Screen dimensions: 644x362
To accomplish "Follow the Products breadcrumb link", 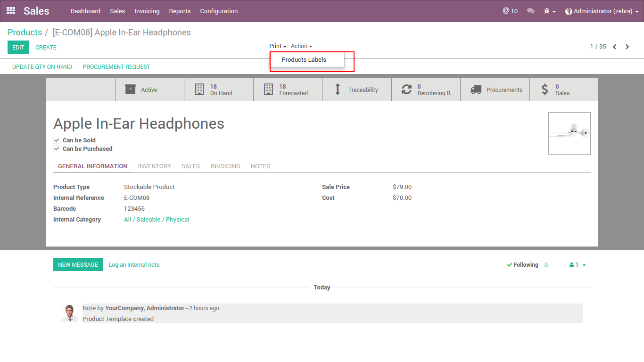I will click(25, 33).
